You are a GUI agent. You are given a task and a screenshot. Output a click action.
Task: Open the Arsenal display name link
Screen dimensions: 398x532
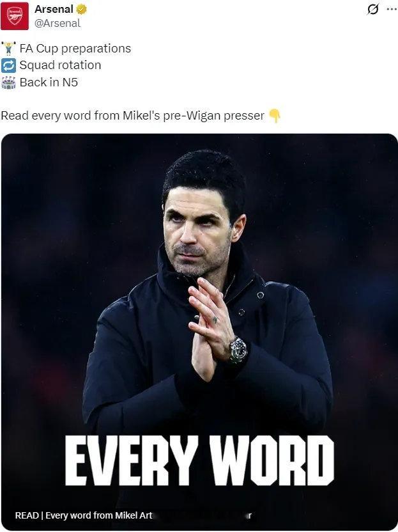coord(54,9)
